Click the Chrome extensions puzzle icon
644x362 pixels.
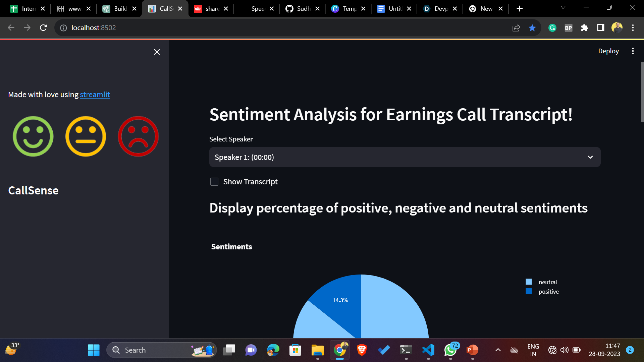click(x=585, y=28)
